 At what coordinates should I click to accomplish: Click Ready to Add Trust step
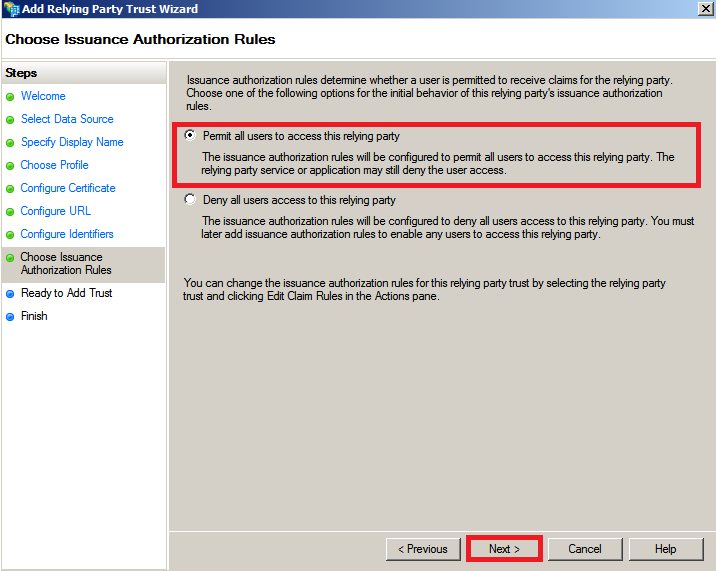pos(67,293)
